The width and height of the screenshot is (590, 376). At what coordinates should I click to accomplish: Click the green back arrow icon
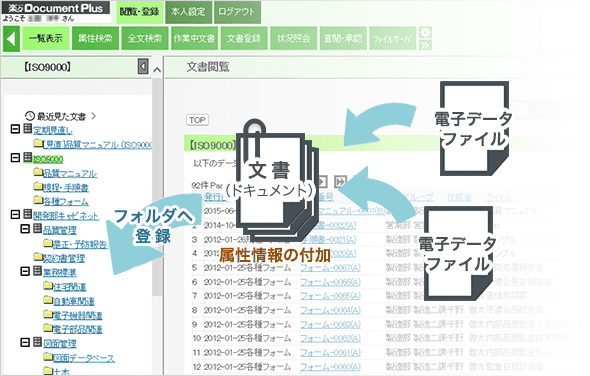[11, 38]
